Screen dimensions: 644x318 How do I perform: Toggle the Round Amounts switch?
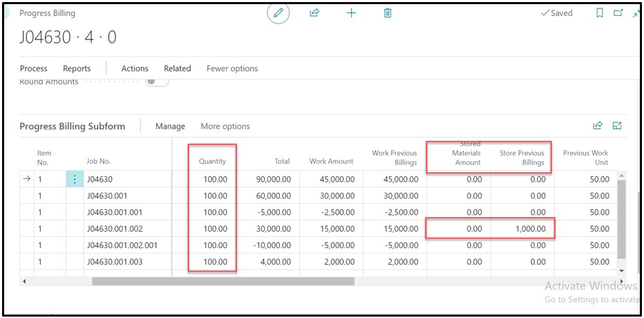pyautogui.click(x=157, y=82)
